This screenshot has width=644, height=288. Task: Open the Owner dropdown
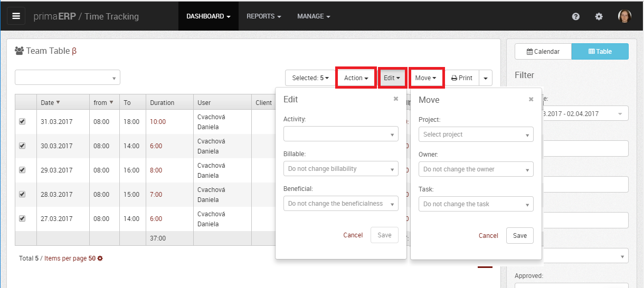click(476, 169)
